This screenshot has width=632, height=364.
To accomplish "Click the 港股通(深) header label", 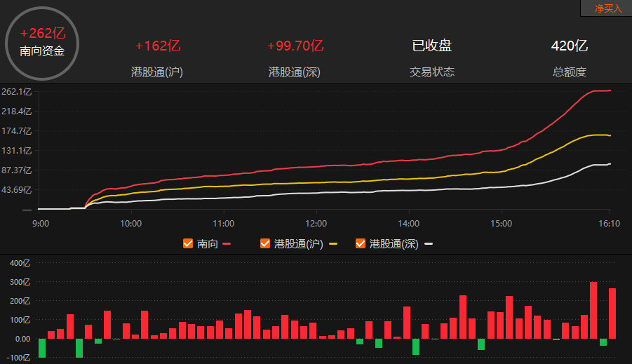I will click(x=295, y=72).
